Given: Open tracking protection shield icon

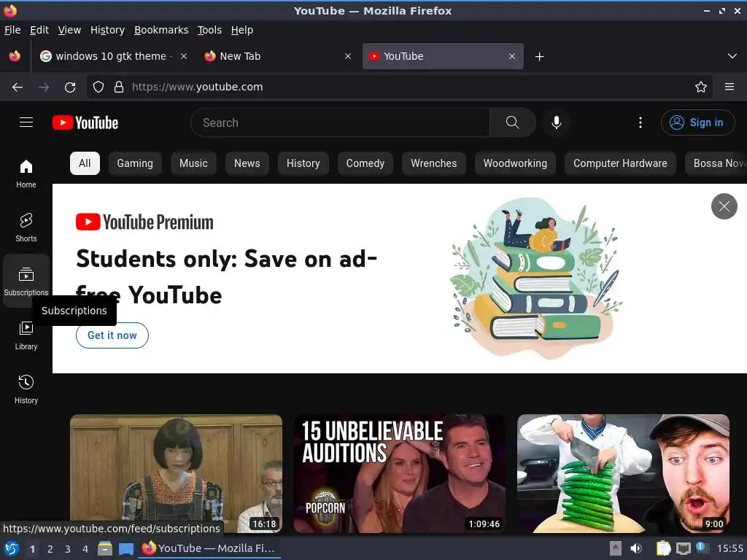Looking at the screenshot, I should point(98,87).
